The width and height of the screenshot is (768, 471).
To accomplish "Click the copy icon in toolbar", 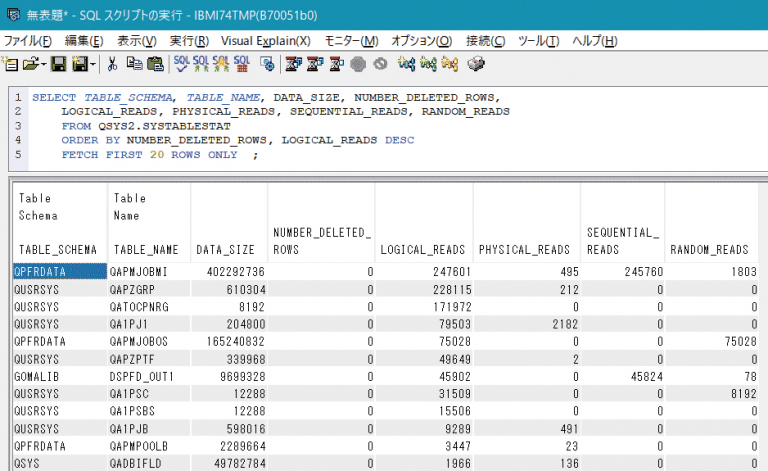I will point(133,64).
